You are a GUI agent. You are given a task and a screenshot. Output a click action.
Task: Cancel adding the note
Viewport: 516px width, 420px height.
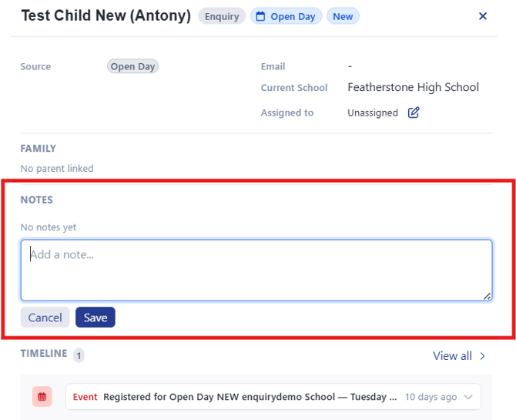coord(45,318)
